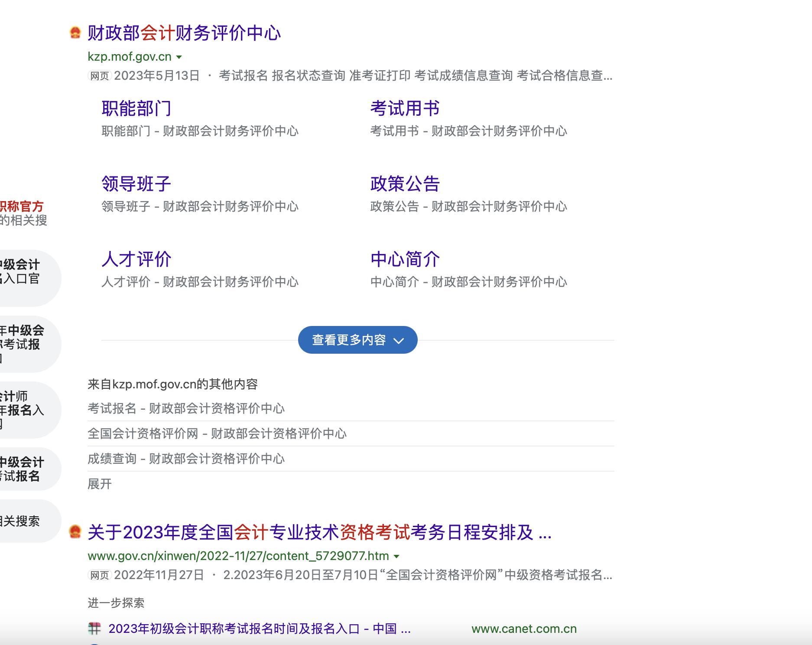The width and height of the screenshot is (812, 645).
Task: Click the 网页 tag on the first result
Action: tap(99, 76)
